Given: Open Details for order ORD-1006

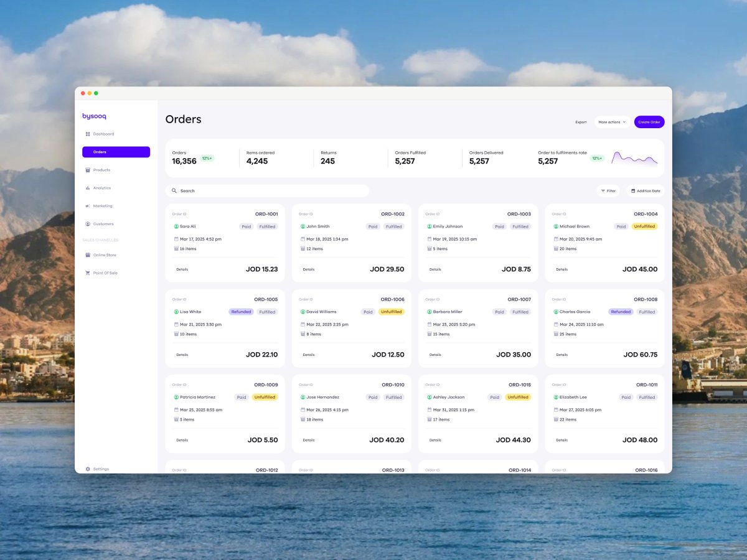Looking at the screenshot, I should 309,355.
